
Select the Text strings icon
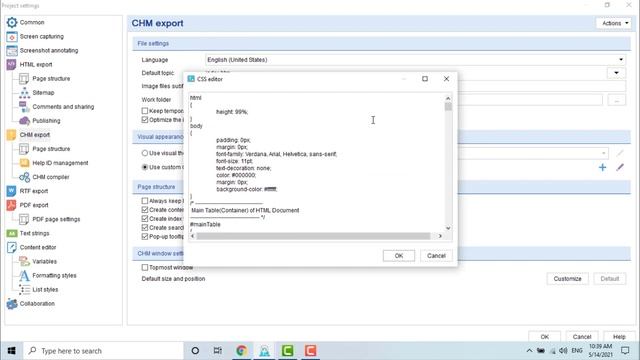pyautogui.click(x=12, y=233)
